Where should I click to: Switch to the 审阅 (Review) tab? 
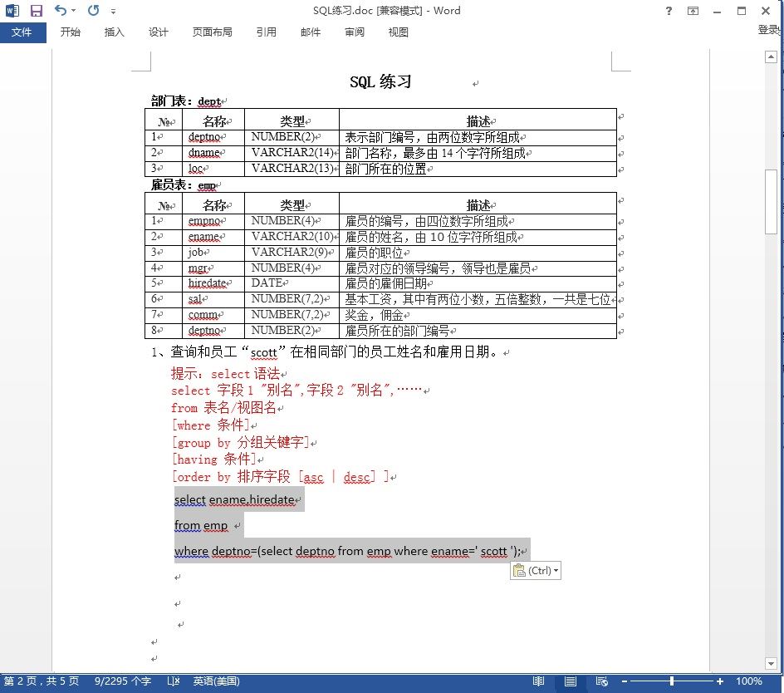click(x=355, y=32)
